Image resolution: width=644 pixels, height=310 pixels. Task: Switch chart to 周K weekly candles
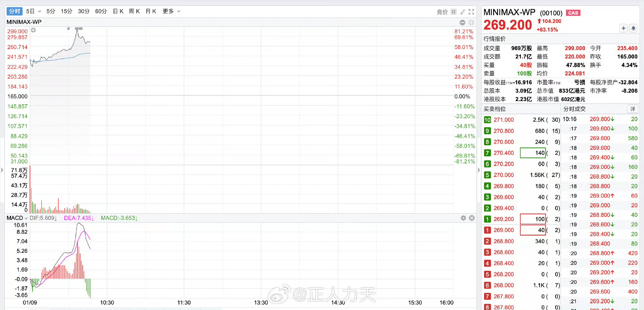134,11
